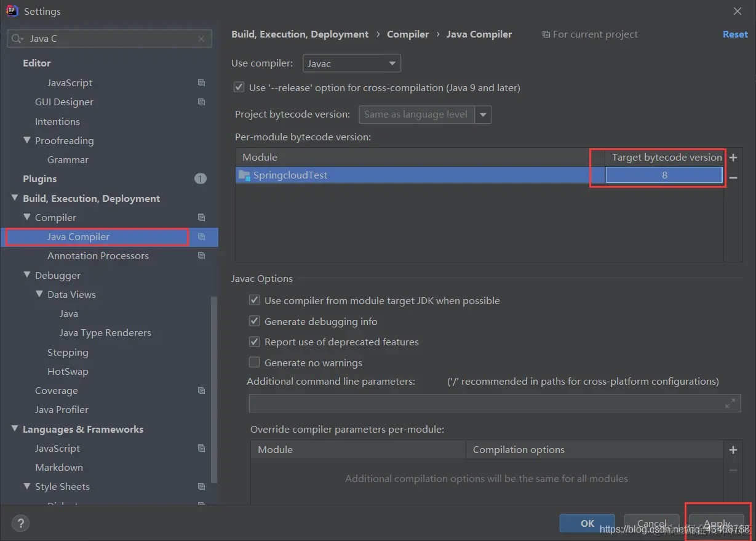Click the OK button

[x=587, y=523]
